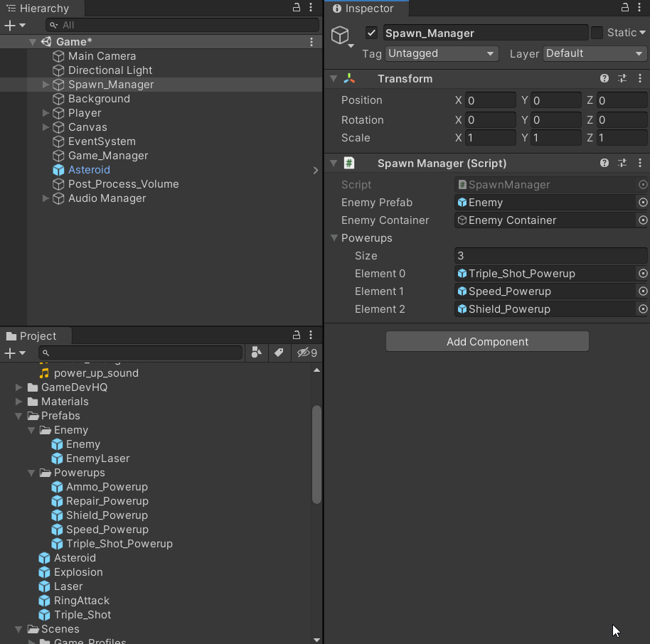Click Project panel scroll up arrow
Screen dimensions: 650x644
[x=316, y=370]
